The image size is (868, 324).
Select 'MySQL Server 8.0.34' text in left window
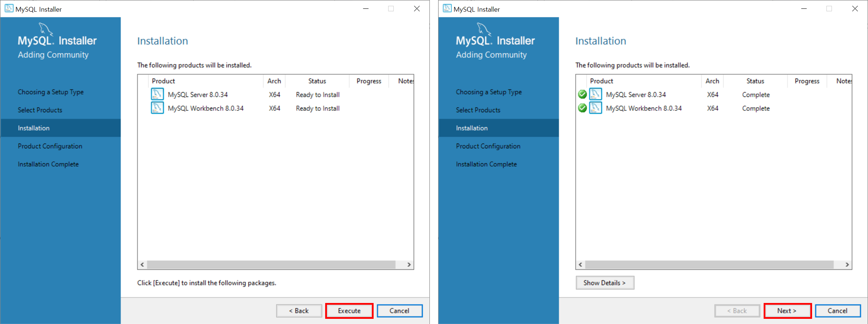(198, 95)
